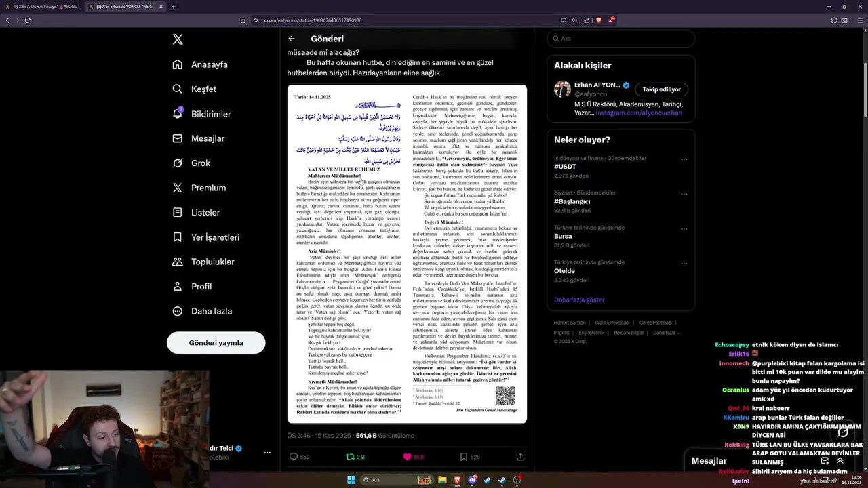Open Brave browser from the taskbar
The width and height of the screenshot is (868, 488).
point(457,480)
